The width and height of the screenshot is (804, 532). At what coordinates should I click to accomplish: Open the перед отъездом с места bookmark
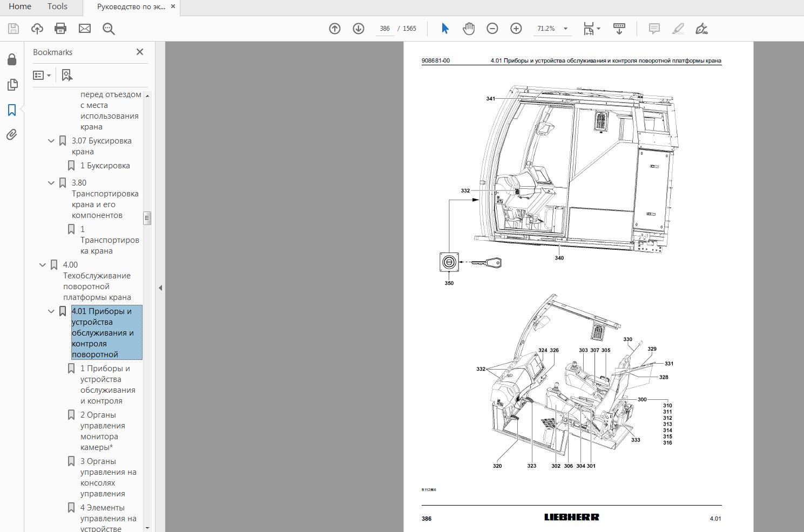click(x=111, y=111)
